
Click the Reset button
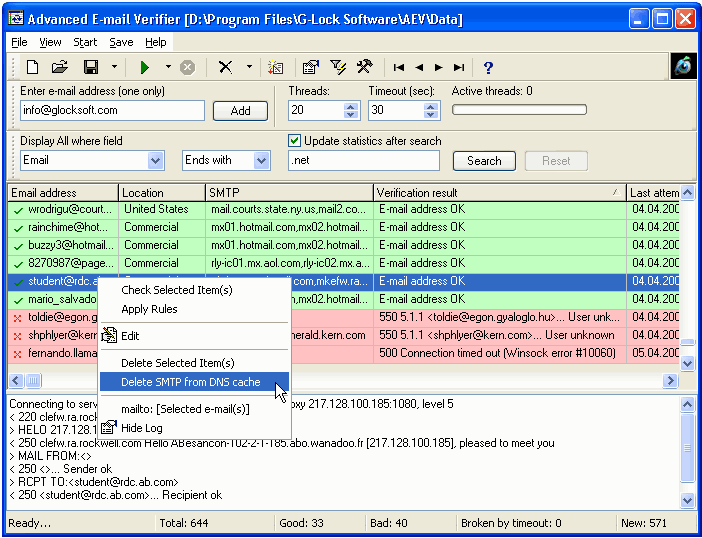click(x=556, y=161)
